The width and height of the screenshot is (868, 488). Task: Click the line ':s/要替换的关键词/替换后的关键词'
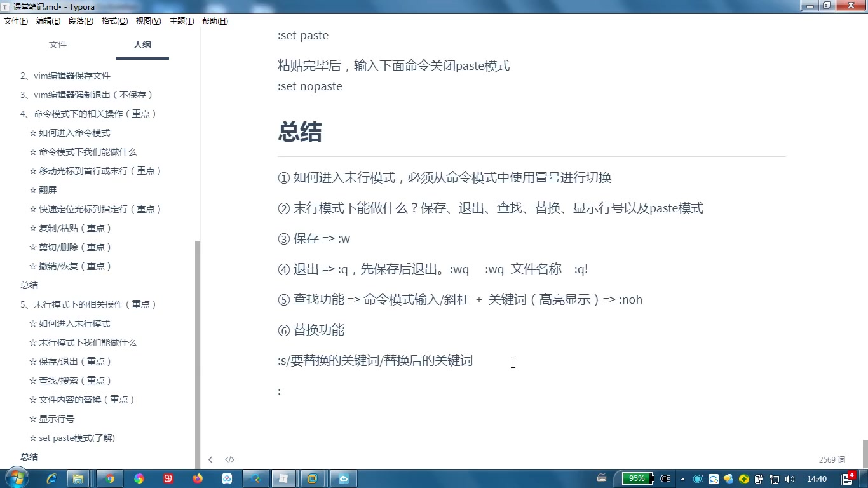(x=376, y=361)
